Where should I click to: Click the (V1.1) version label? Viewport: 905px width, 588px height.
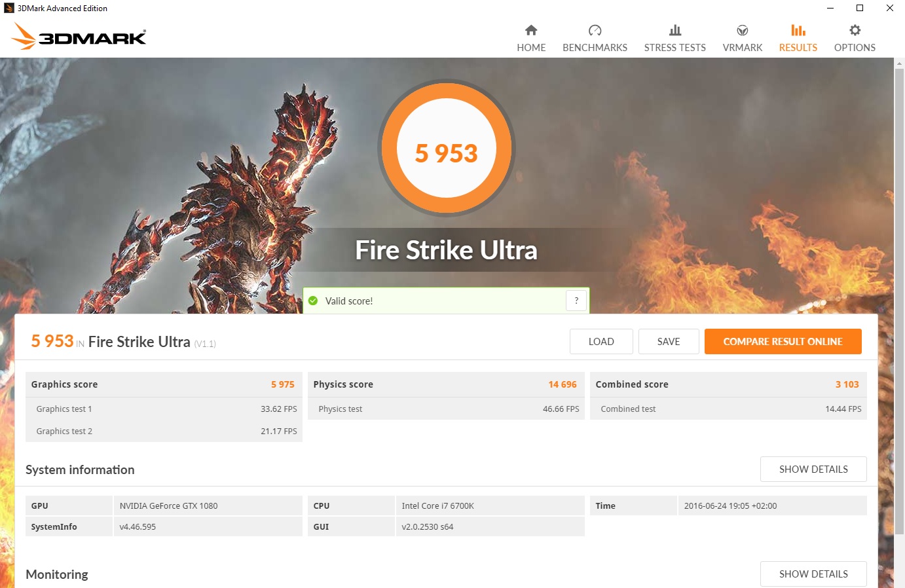[x=205, y=344]
